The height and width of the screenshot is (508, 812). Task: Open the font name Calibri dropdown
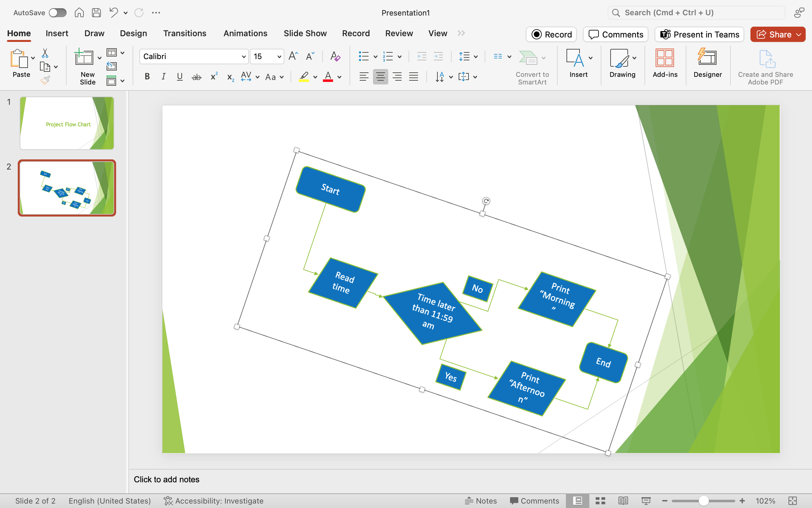[x=244, y=57]
